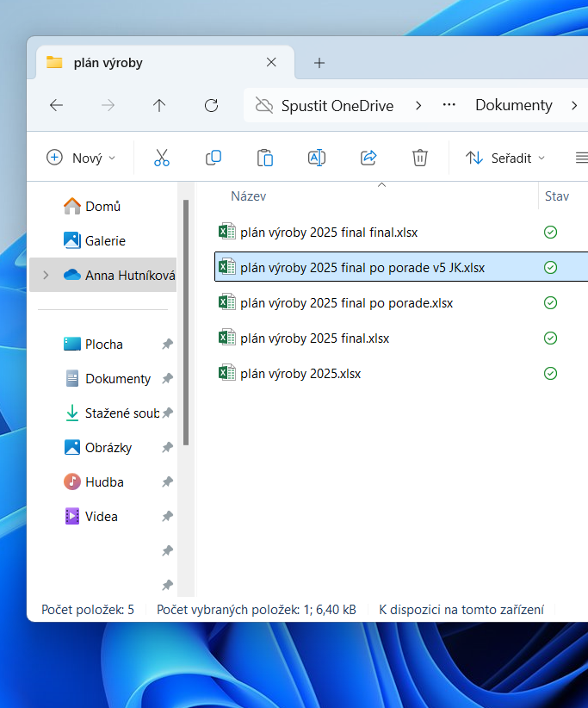Click the Share icon in toolbar

click(x=368, y=158)
